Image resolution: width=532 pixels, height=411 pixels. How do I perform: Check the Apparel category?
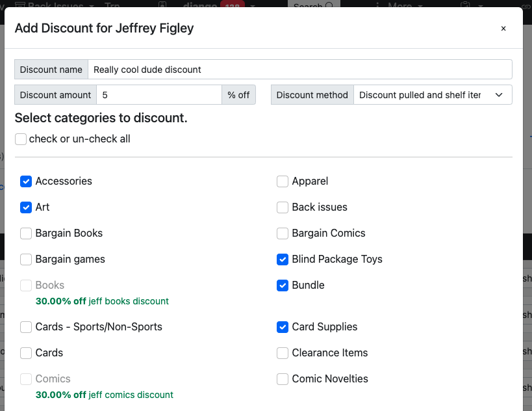[x=283, y=181]
